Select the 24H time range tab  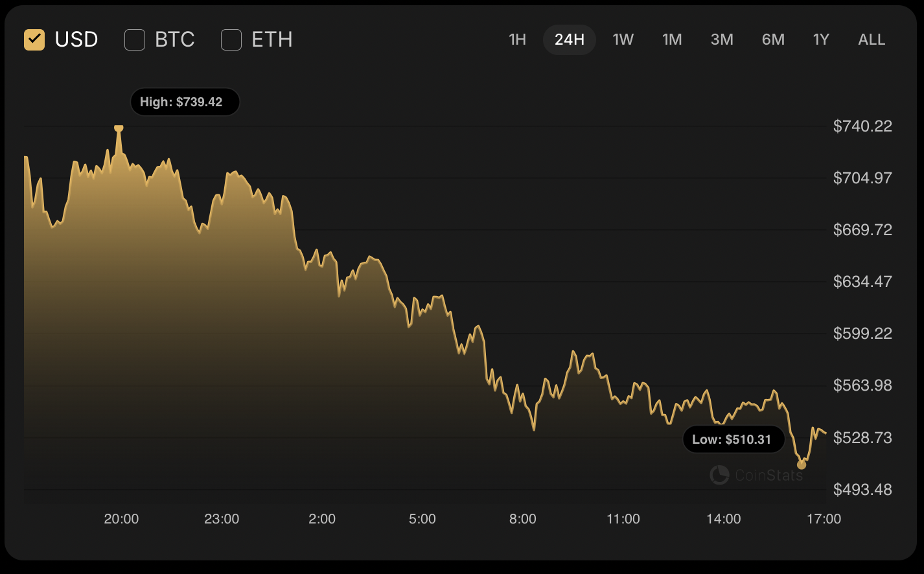coord(570,40)
